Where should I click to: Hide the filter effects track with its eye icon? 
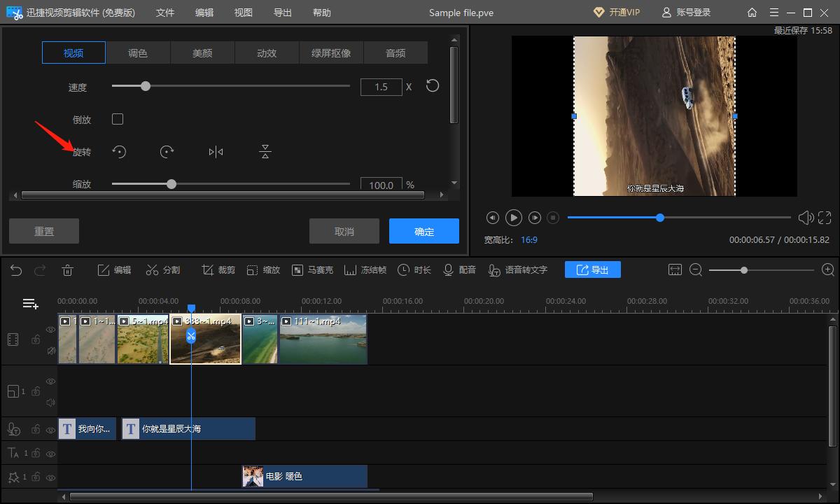(50, 477)
